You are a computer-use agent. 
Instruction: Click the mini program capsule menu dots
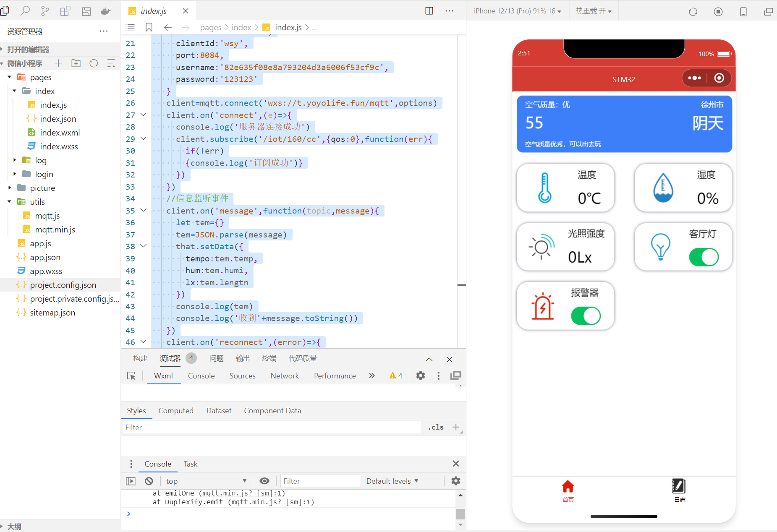point(695,78)
